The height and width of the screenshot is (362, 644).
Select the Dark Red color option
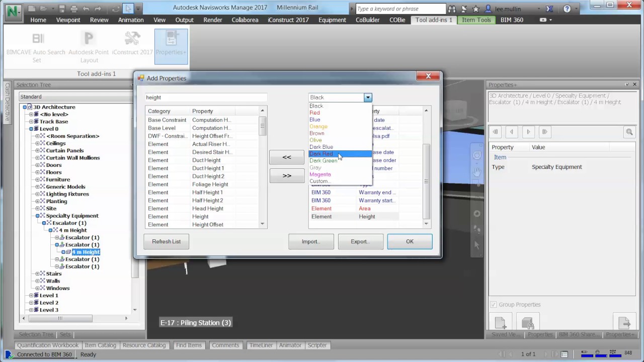tap(340, 154)
